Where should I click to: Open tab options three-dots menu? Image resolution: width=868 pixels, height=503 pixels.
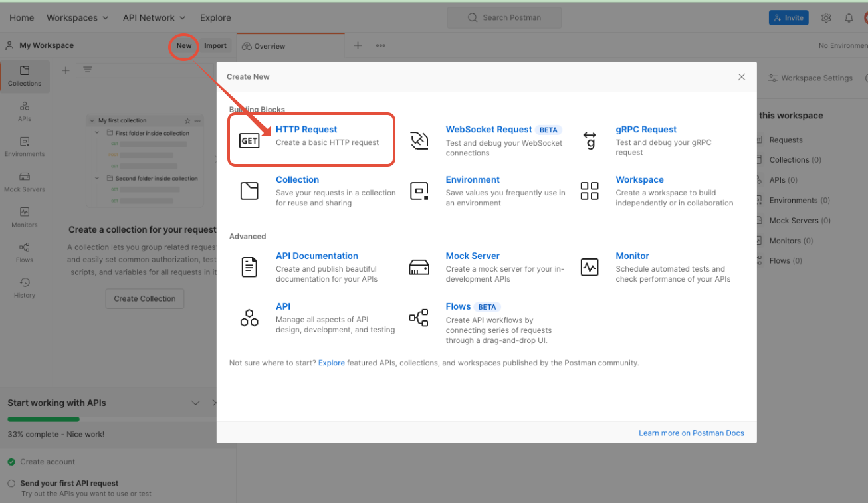pos(381,45)
